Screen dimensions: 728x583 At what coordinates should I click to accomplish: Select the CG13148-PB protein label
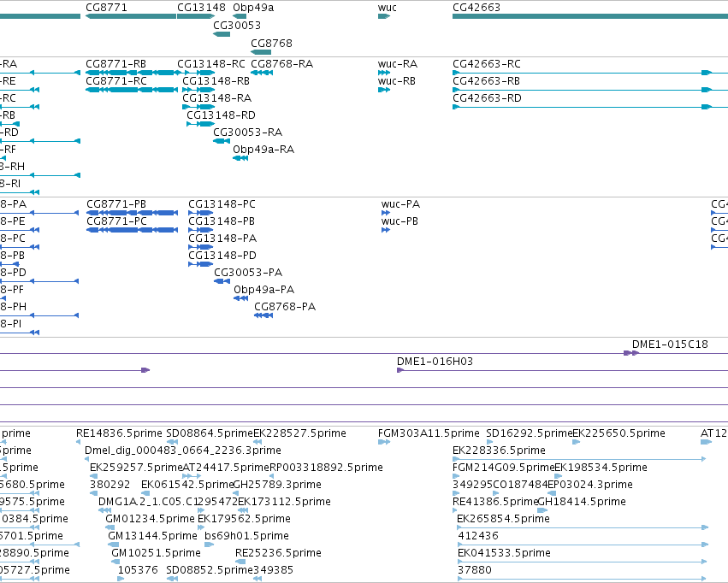[x=222, y=221]
